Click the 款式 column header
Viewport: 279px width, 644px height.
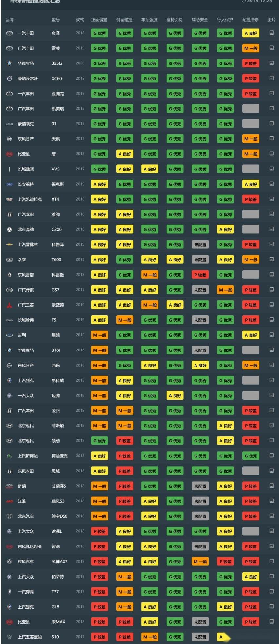coord(80,20)
